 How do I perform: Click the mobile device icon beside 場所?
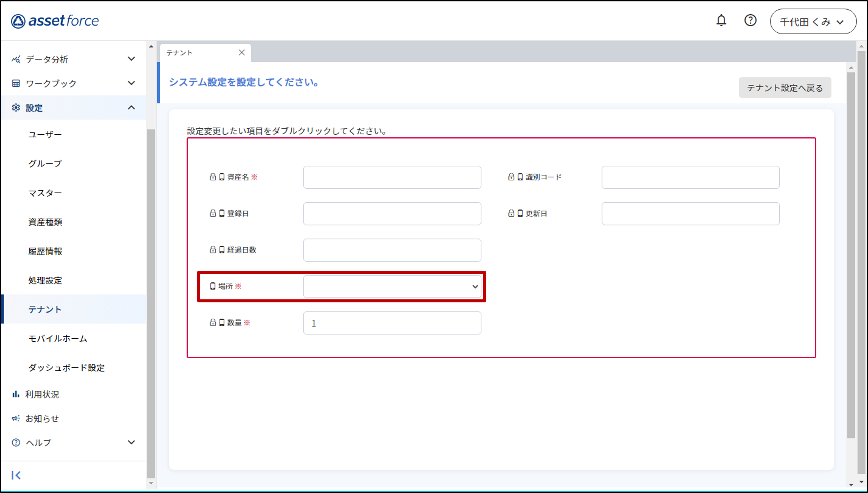(213, 286)
